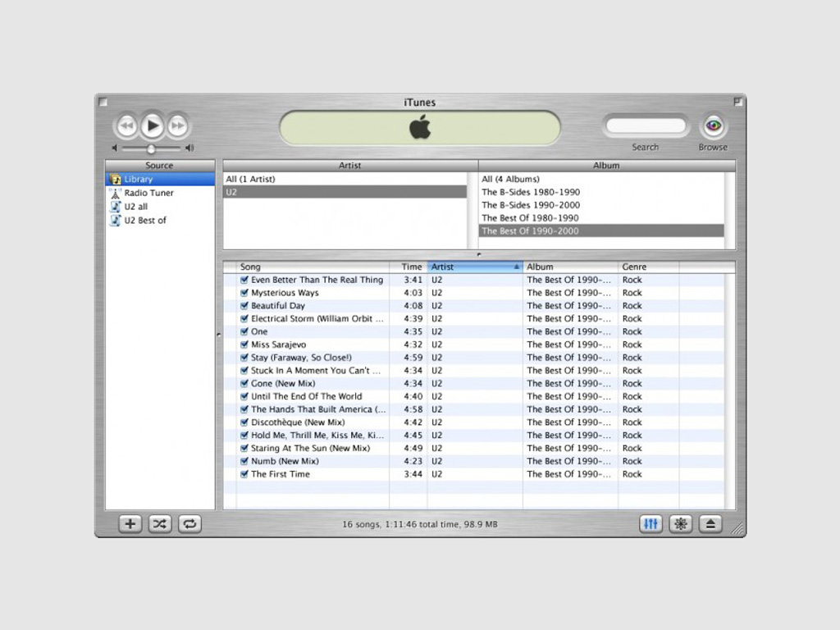Uncheck Stay (Faraway, So Close!) checkbox
This screenshot has width=840, height=630.
click(244, 358)
